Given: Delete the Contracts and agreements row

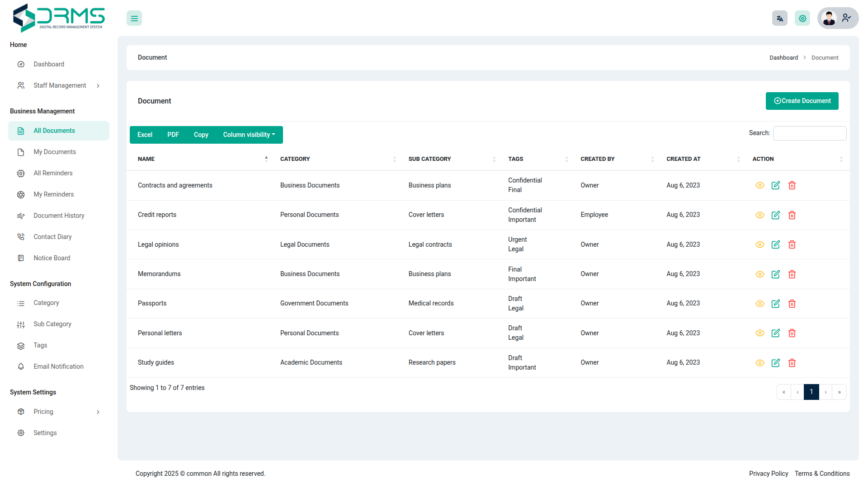Looking at the screenshot, I should coord(792,185).
